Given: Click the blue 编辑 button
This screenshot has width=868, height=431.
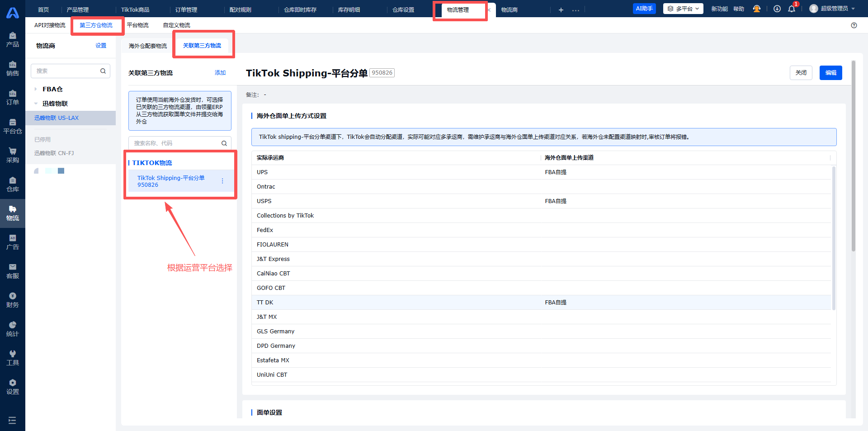Looking at the screenshot, I should click(831, 73).
